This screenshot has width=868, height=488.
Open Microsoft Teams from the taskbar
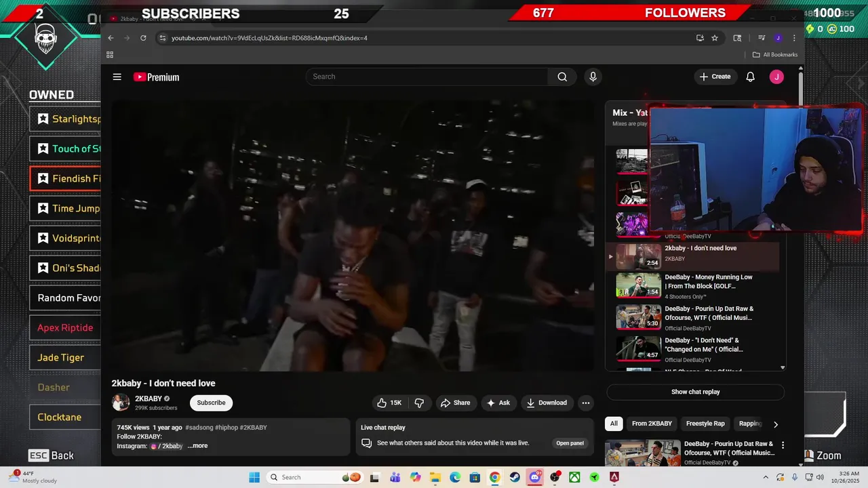click(x=395, y=477)
